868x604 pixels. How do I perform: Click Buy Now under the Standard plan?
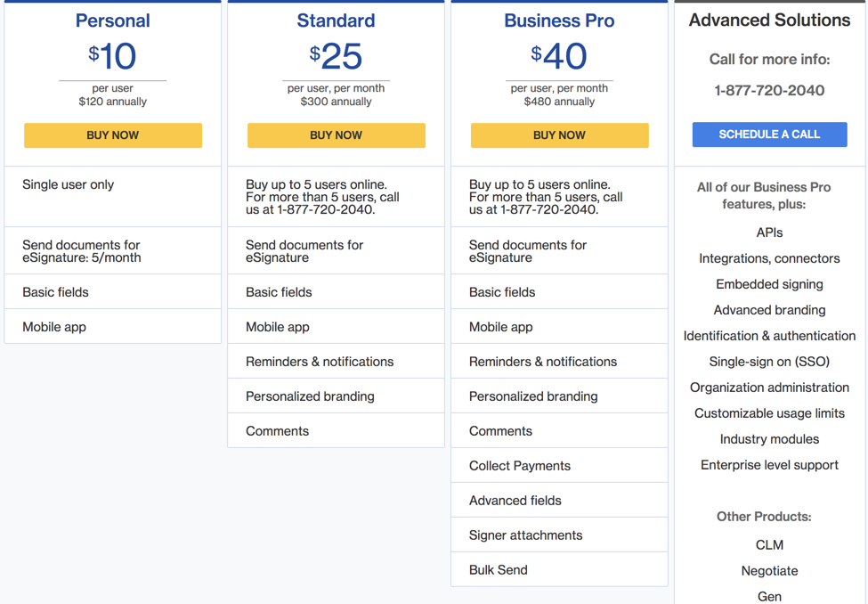click(x=336, y=135)
